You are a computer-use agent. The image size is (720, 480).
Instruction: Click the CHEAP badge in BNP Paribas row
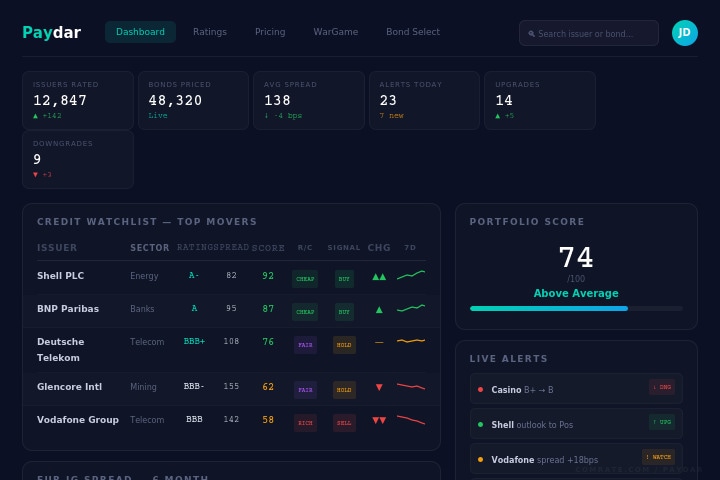[305, 312]
